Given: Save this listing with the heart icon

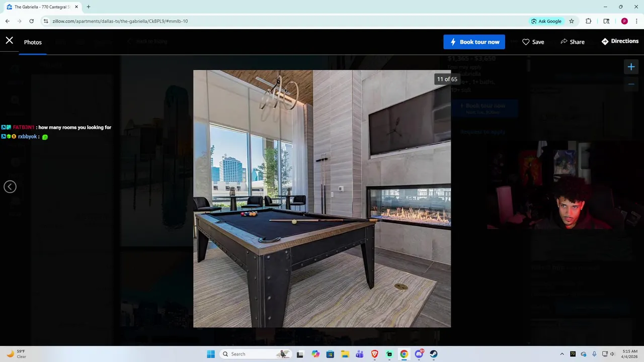Looking at the screenshot, I should pos(533,42).
